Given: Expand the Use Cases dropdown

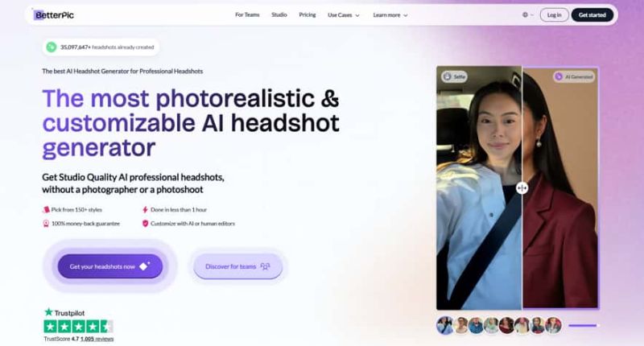Looking at the screenshot, I should tap(344, 14).
